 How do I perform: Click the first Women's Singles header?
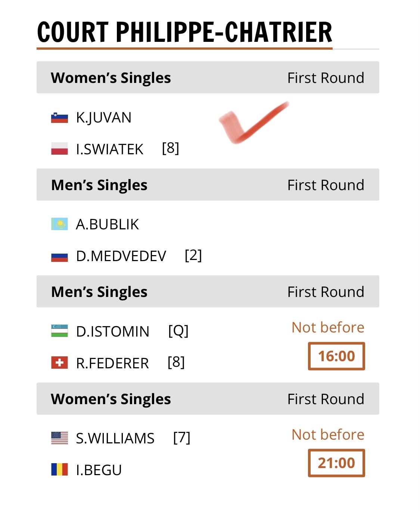pos(111,78)
